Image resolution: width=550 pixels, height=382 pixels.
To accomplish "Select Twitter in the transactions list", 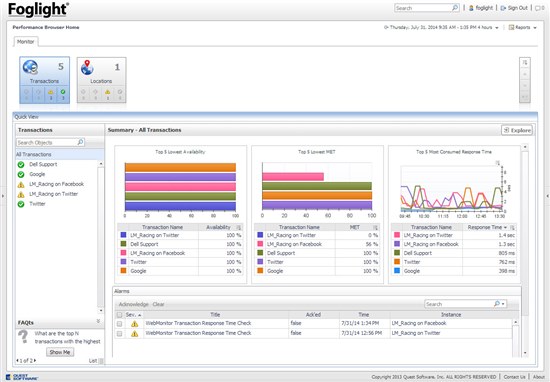I will coord(38,204).
